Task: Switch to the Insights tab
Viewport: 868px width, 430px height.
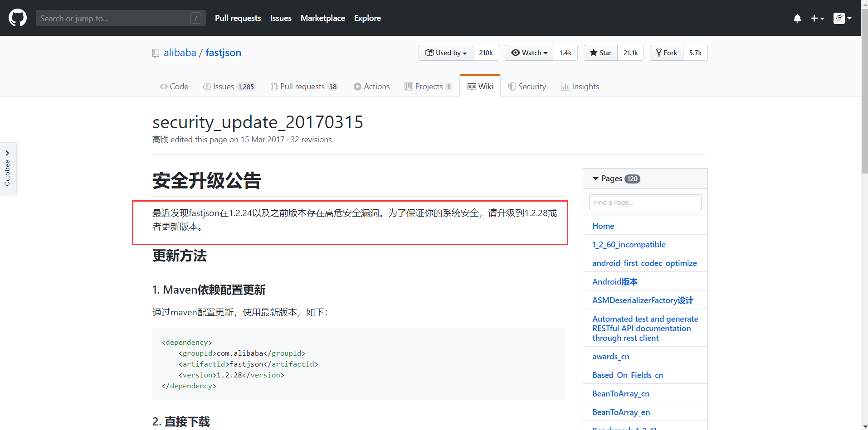Action: 580,87
